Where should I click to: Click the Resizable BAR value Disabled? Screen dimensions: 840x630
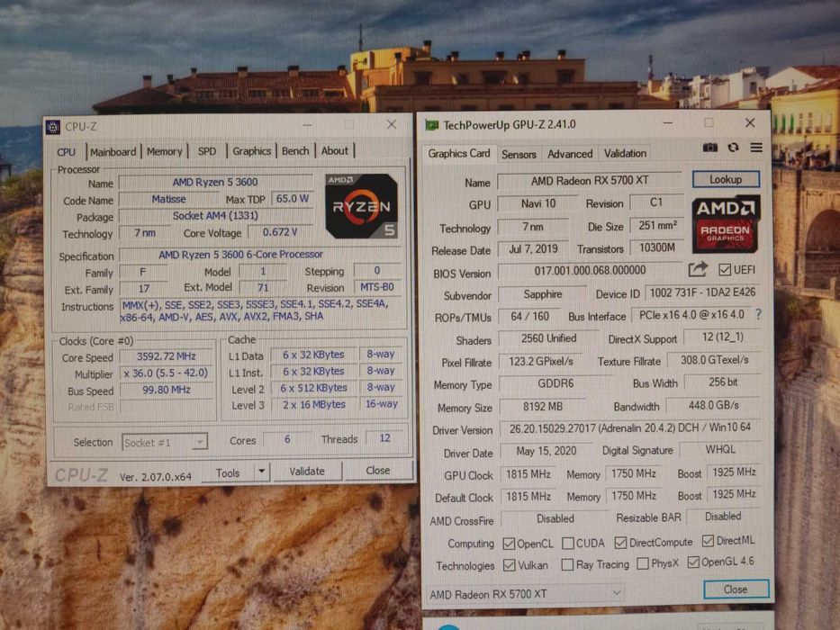pos(723,517)
